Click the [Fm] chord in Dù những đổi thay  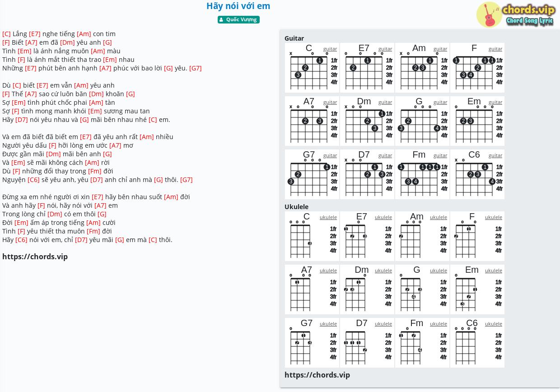(x=95, y=171)
